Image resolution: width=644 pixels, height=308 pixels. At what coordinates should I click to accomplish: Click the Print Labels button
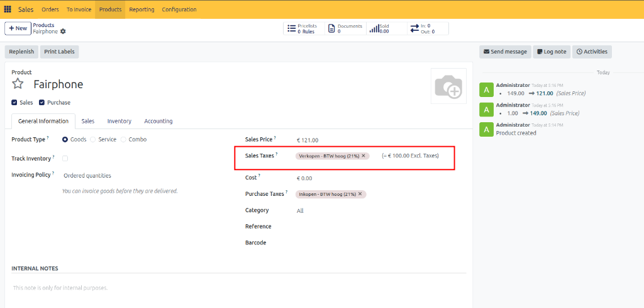pos(60,52)
